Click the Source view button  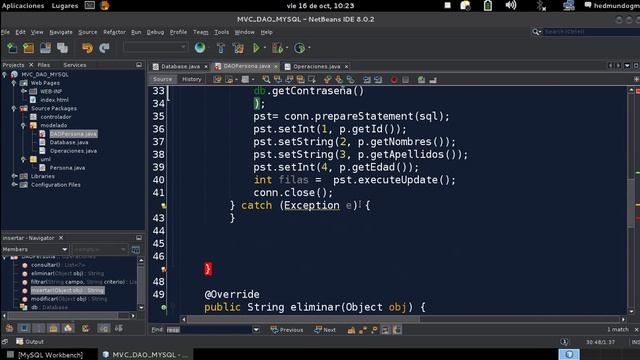coord(162,79)
